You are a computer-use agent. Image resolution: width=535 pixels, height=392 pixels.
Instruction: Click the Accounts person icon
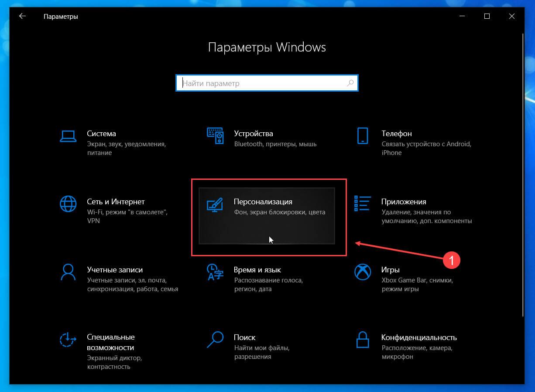[68, 272]
